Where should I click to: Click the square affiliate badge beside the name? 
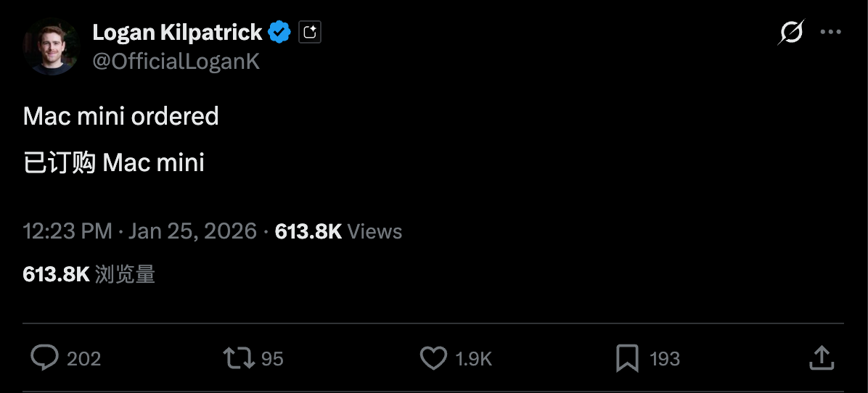coord(310,33)
